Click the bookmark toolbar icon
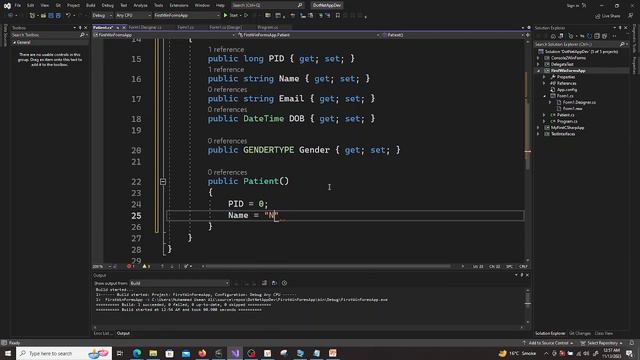The height and width of the screenshot is (360, 640). pyautogui.click(x=338, y=16)
